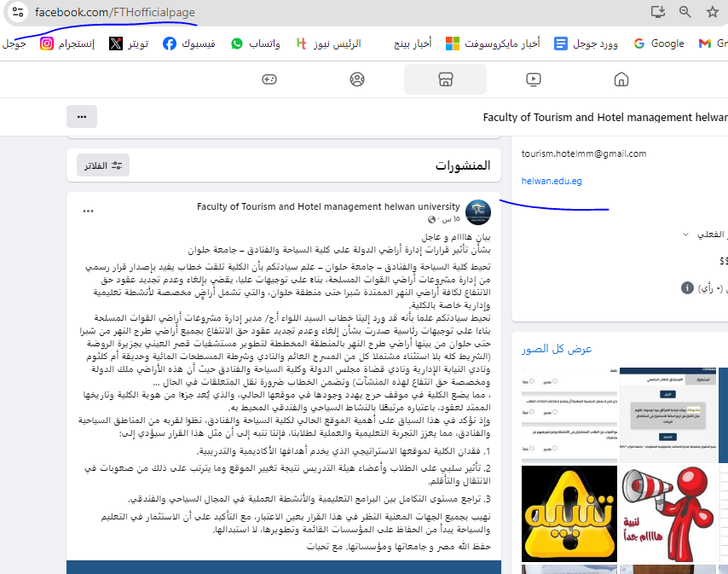Open the Marketplace tab icon
The image size is (728, 574).
(x=444, y=79)
